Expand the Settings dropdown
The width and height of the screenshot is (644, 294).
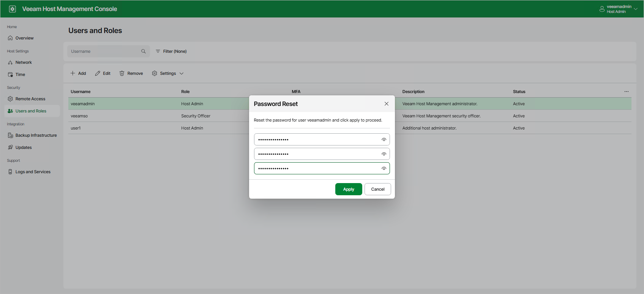click(168, 73)
